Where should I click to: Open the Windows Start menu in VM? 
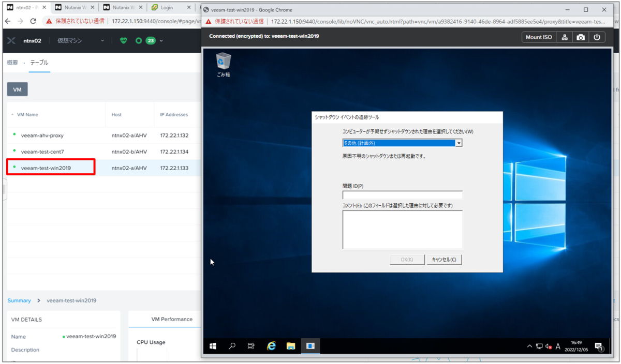click(x=213, y=346)
